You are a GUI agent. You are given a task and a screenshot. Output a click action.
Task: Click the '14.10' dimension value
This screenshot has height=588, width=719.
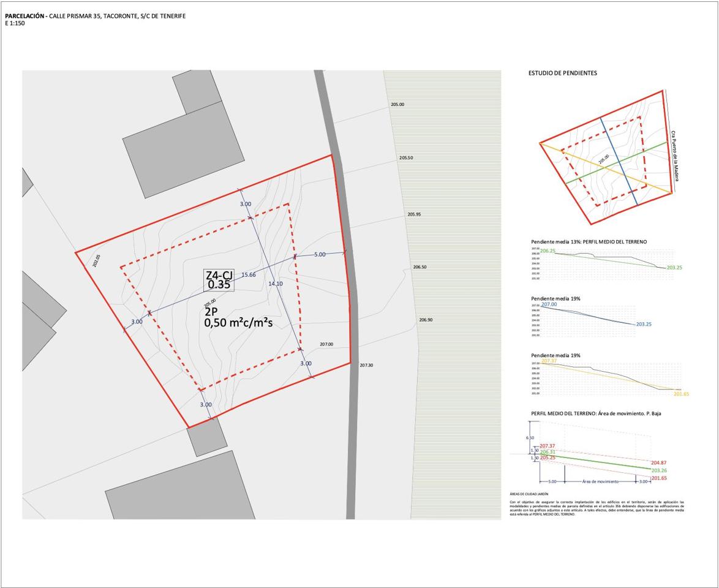point(276,284)
